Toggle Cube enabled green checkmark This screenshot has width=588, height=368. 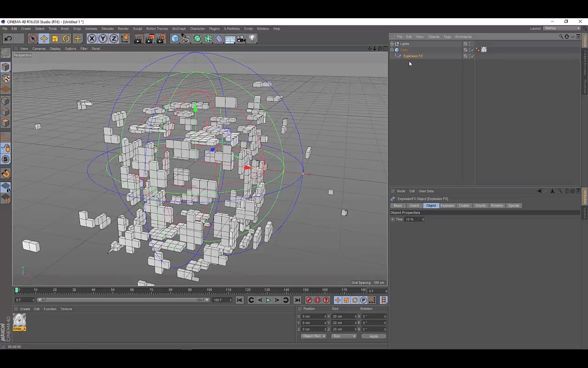472,50
